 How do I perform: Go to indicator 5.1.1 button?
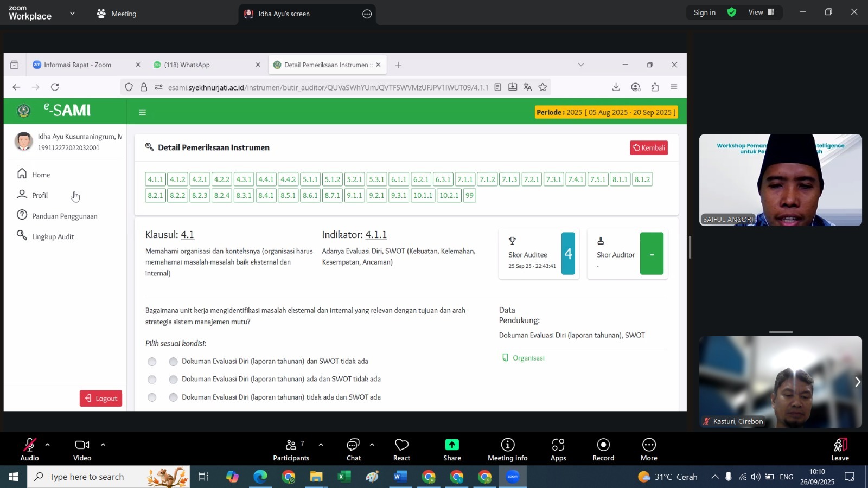pos(310,179)
